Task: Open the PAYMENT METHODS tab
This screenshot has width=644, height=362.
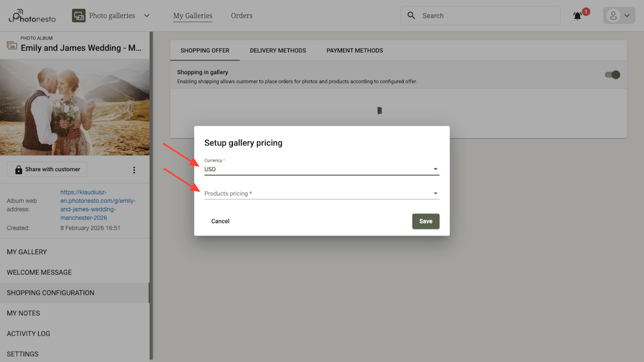Action: (354, 50)
